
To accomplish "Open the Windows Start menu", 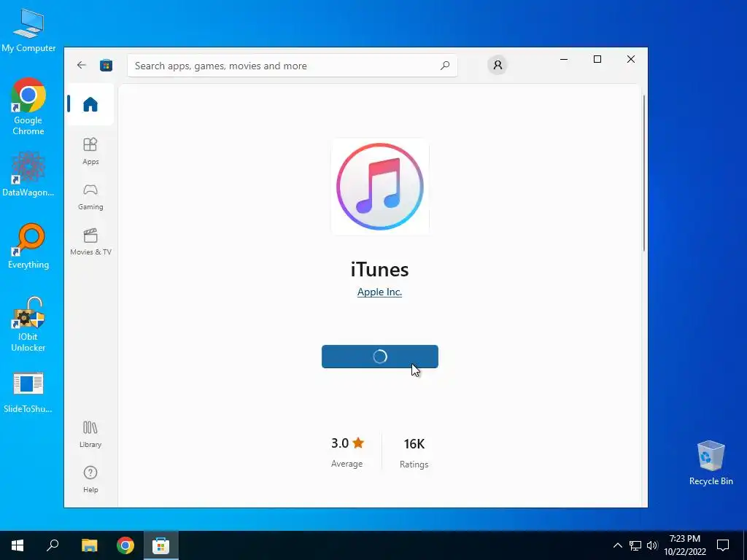I will [x=18, y=545].
